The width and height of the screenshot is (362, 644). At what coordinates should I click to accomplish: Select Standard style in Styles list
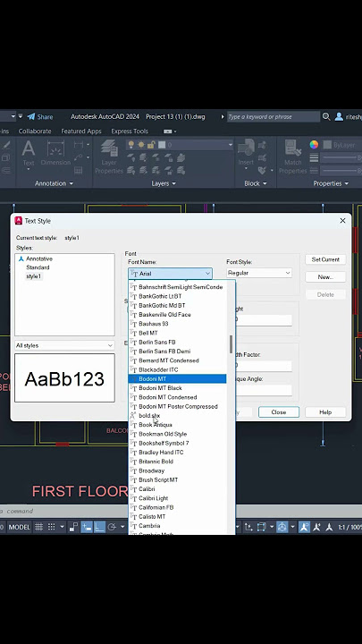(x=38, y=267)
